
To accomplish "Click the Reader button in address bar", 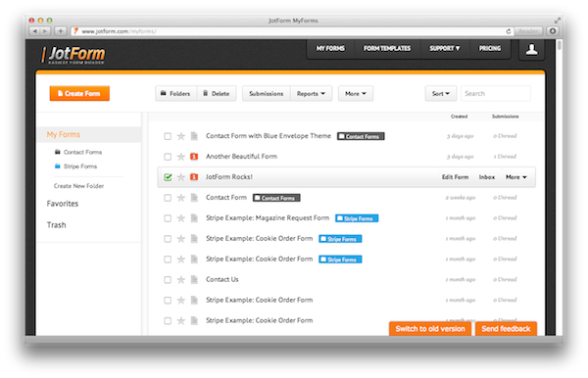I will point(528,31).
